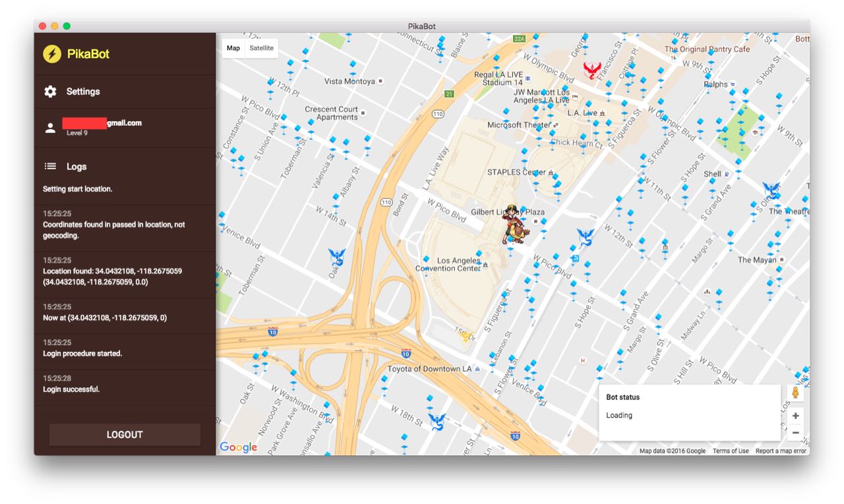This screenshot has width=844, height=504.
Task: Drop the Street View pegman icon
Action: [796, 393]
